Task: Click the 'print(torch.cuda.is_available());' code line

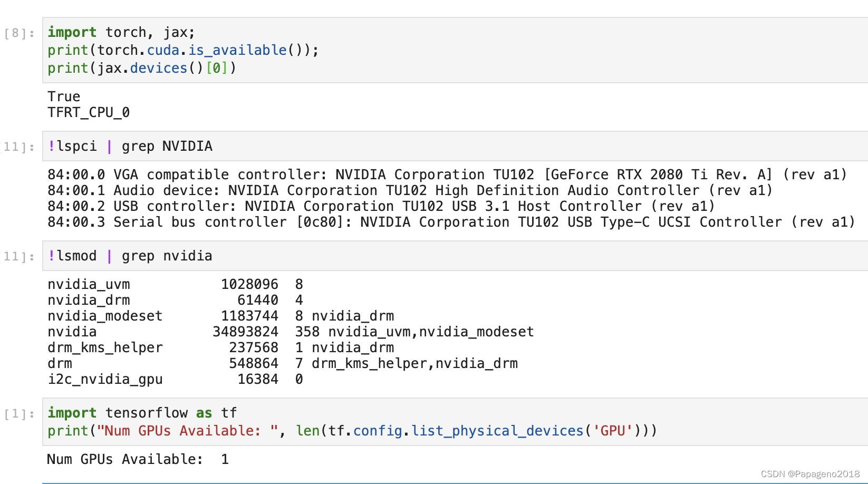Action: tap(183, 50)
